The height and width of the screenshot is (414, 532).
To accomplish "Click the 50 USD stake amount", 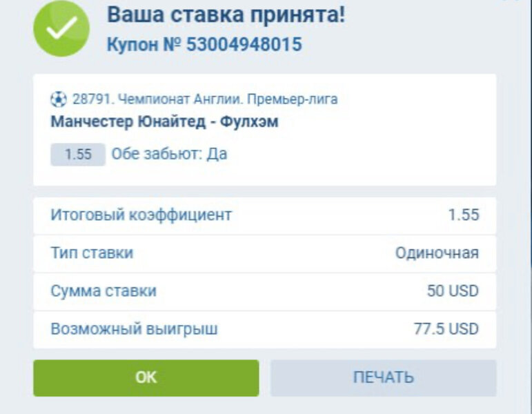I will [453, 291].
